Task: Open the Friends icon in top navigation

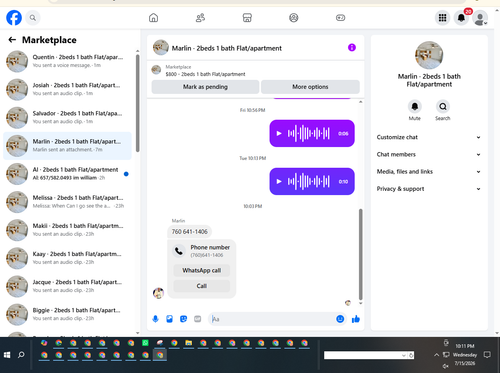Action: [x=200, y=18]
